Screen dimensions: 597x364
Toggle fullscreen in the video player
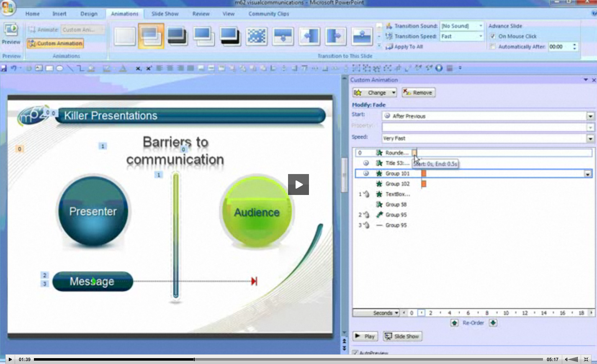coord(586,359)
